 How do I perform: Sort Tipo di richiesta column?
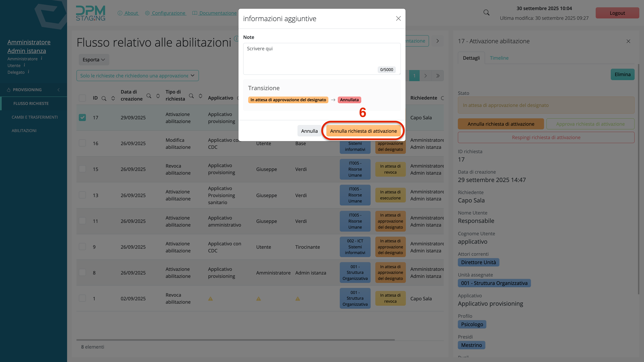click(x=201, y=96)
